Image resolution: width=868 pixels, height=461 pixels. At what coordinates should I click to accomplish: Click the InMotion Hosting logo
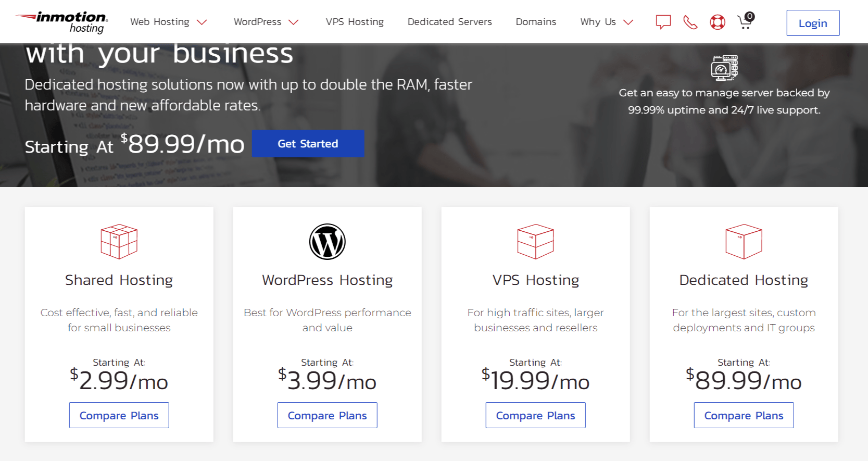[61, 22]
